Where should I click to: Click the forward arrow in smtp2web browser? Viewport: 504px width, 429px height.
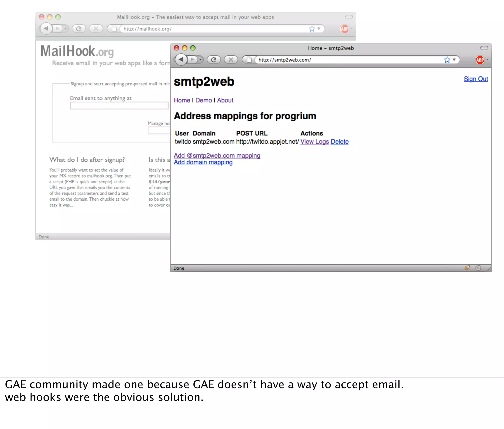click(x=193, y=60)
